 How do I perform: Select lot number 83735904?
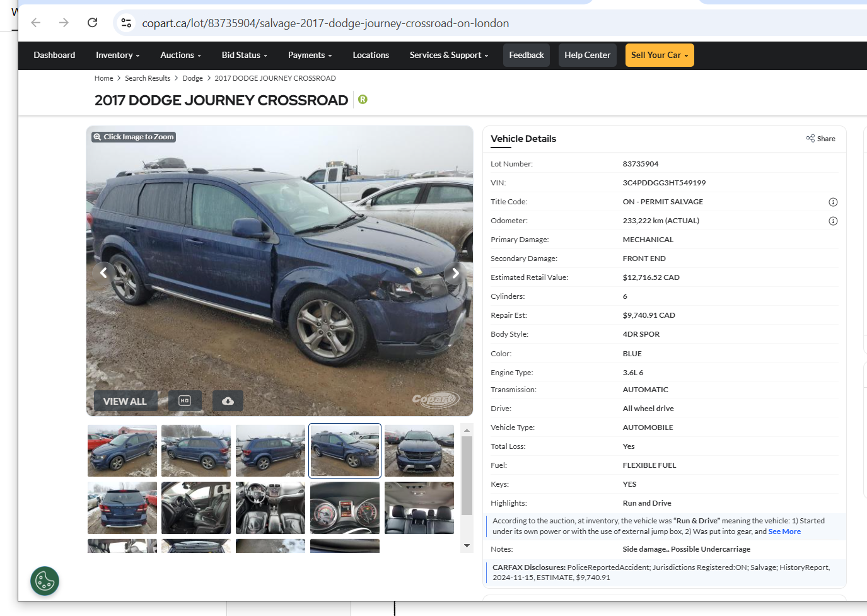(x=641, y=164)
